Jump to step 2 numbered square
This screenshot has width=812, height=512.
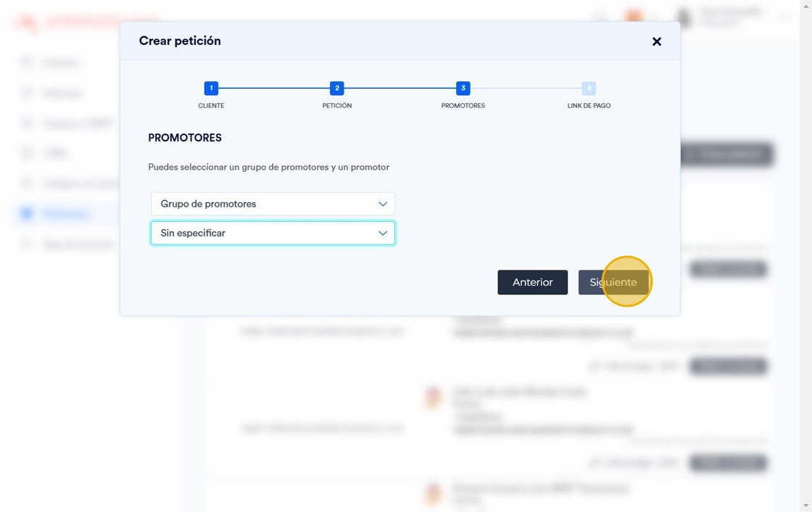[x=336, y=88]
